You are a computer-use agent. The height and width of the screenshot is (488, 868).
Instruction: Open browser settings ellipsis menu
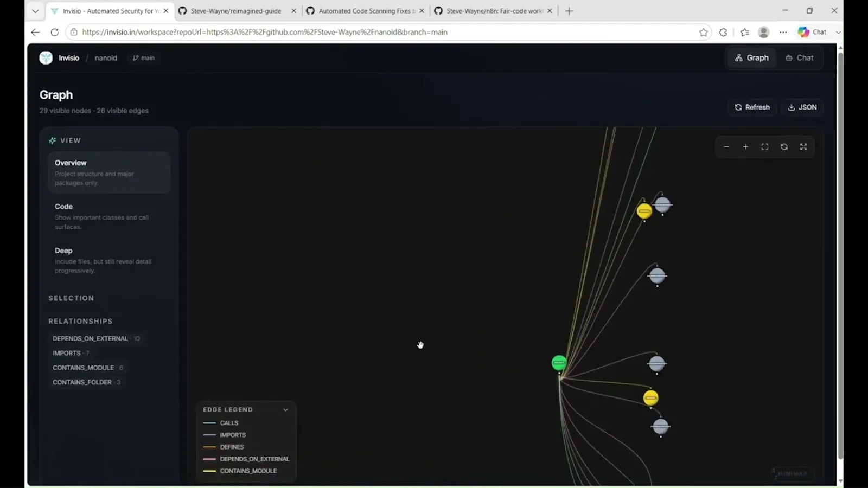point(783,32)
